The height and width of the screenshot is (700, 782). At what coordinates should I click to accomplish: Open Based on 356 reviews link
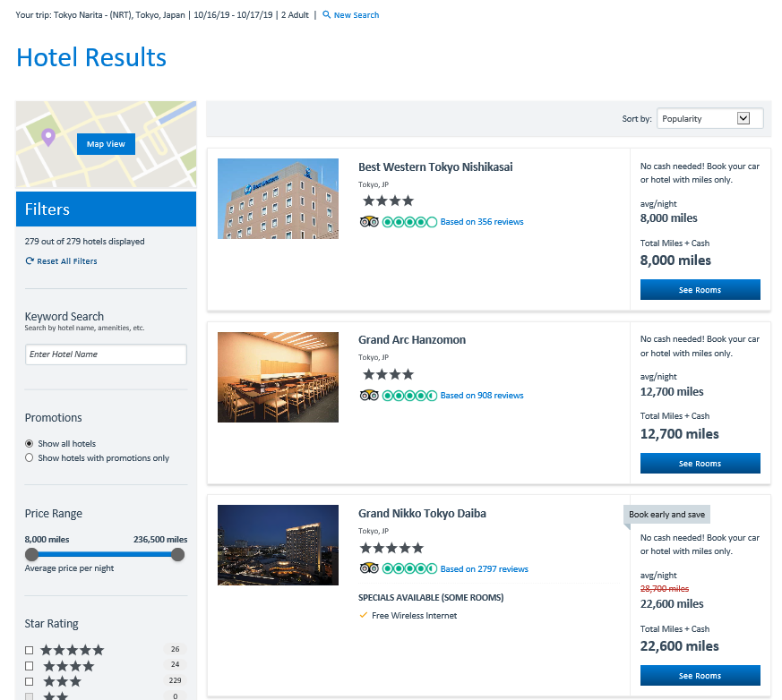482,222
